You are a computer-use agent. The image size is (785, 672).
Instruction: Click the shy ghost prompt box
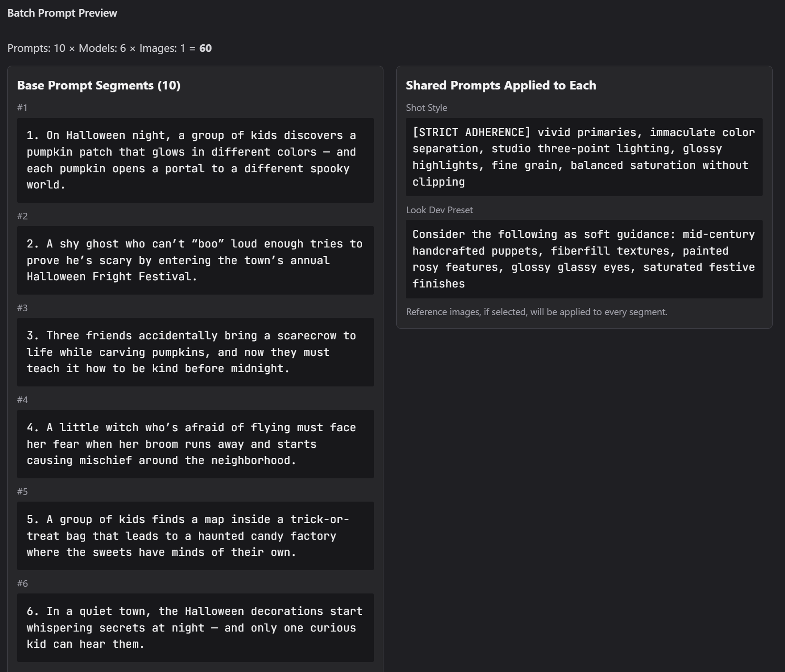tap(195, 260)
